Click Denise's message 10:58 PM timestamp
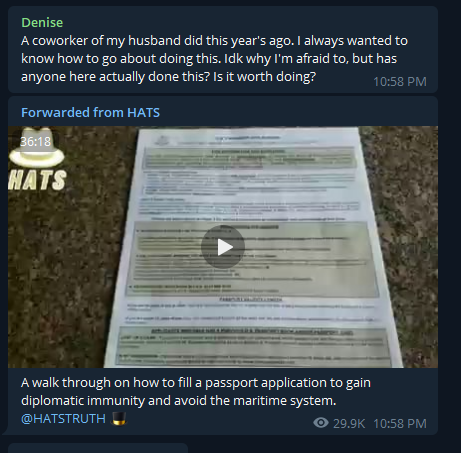 coord(400,82)
